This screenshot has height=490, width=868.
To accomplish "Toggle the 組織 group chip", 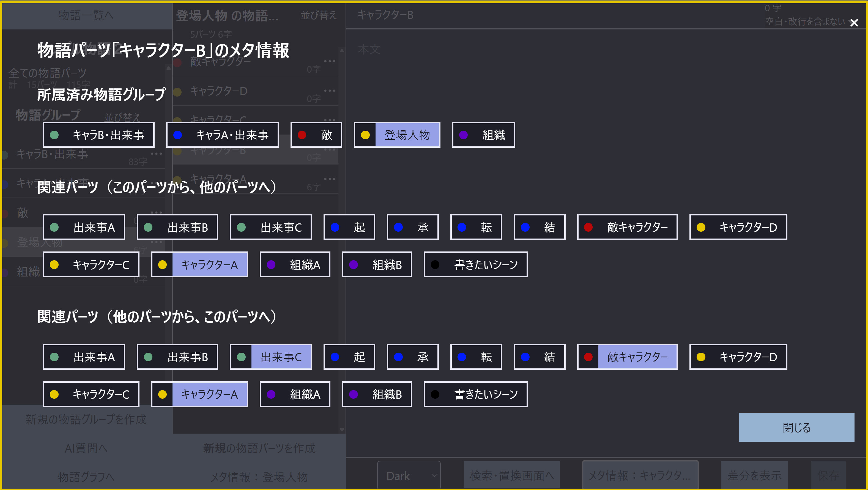I will click(483, 135).
